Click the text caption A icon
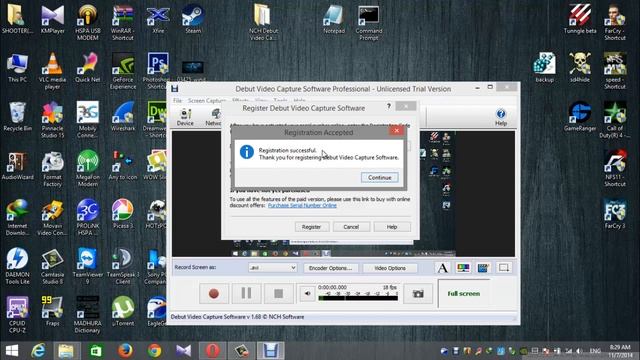This screenshot has width=640, height=360. coord(442,268)
